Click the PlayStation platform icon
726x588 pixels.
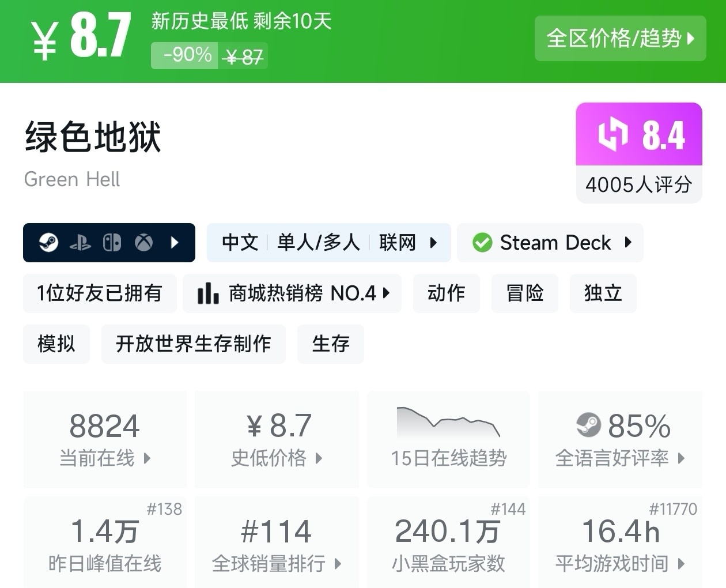coord(80,243)
